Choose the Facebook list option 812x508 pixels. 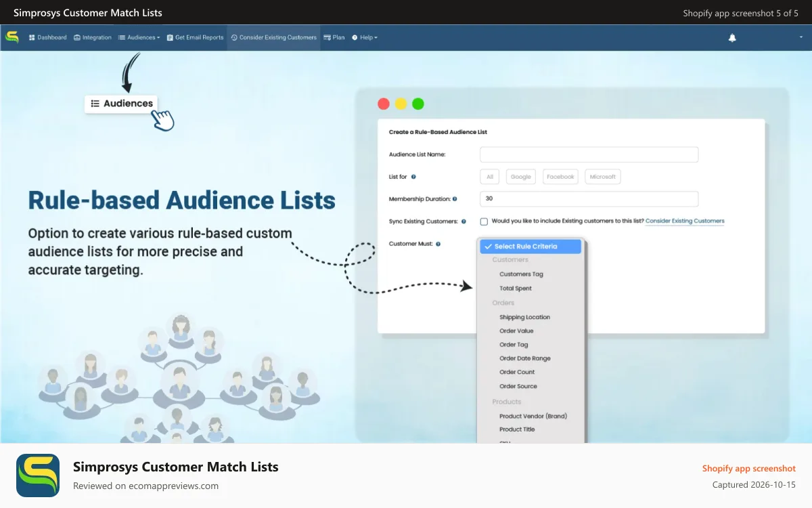click(x=560, y=177)
